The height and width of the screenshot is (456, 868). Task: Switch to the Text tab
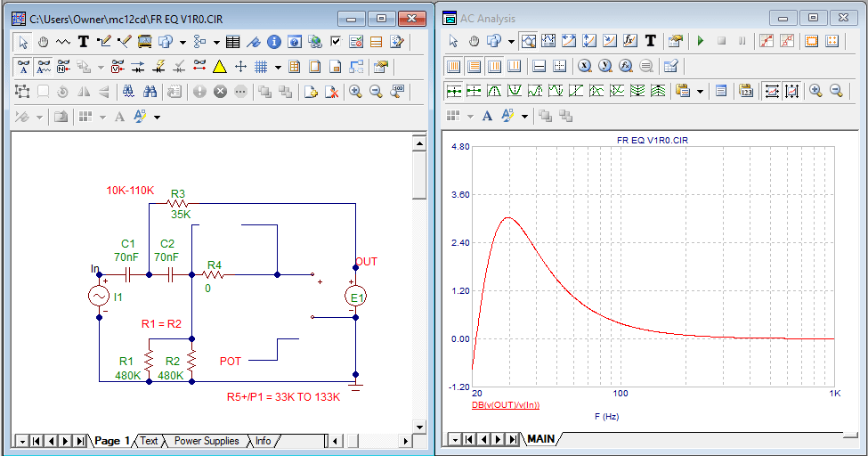pos(149,441)
